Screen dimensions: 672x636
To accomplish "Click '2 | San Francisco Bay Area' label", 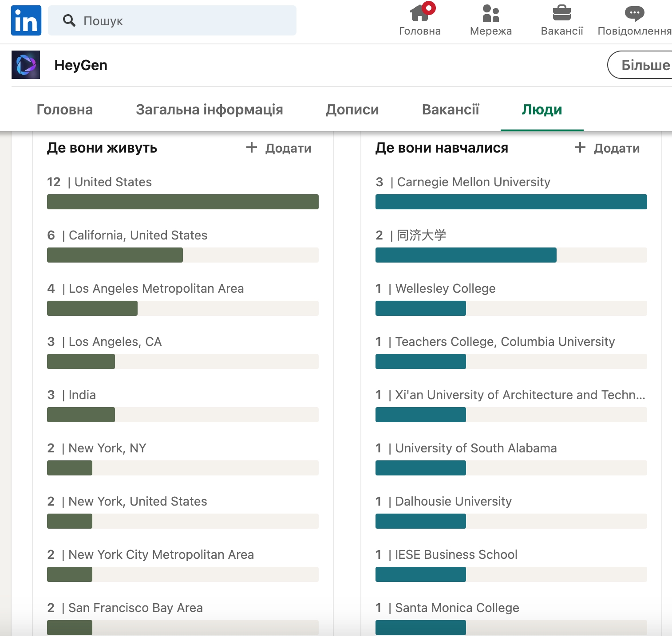I will point(125,608).
